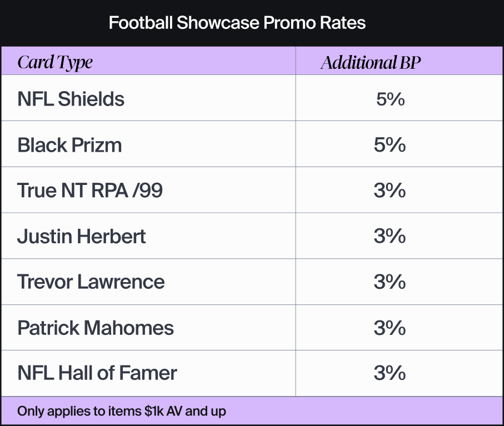Click the 'Additional BP' column header
Viewport: 504px width, 426px height.
pos(371,62)
